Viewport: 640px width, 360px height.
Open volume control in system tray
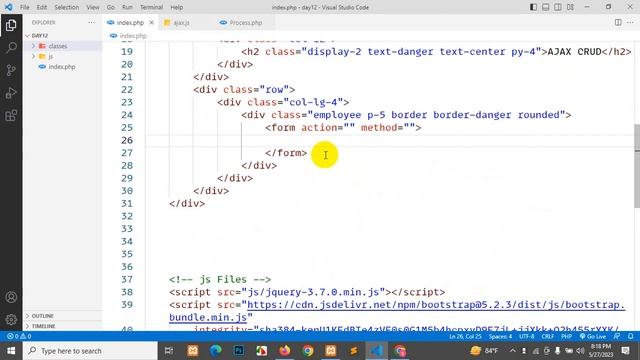[580, 351]
